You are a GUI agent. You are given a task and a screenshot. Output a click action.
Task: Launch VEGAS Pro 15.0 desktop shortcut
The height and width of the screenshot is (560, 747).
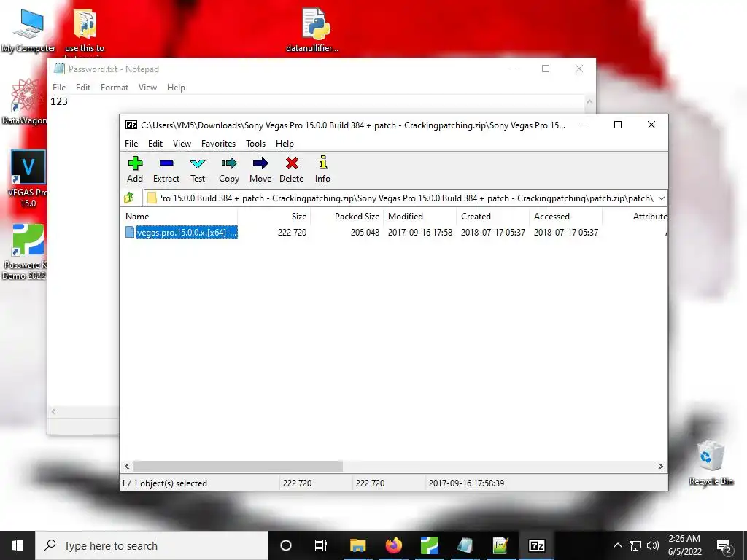pos(28,179)
